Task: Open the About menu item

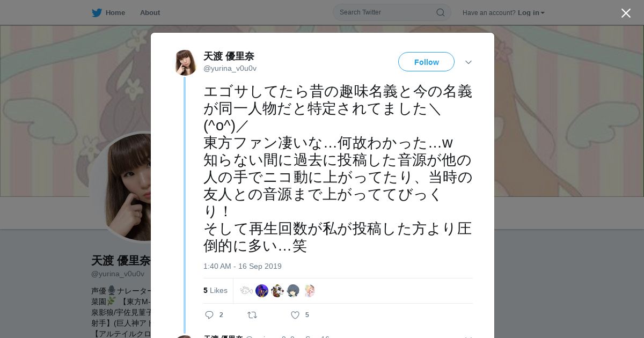Action: pos(150,13)
